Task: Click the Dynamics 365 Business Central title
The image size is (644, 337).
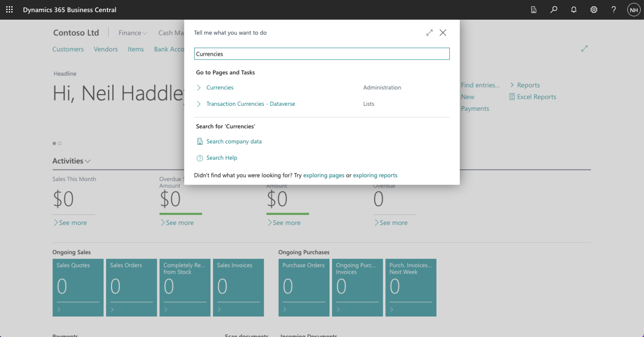Action: click(x=70, y=10)
